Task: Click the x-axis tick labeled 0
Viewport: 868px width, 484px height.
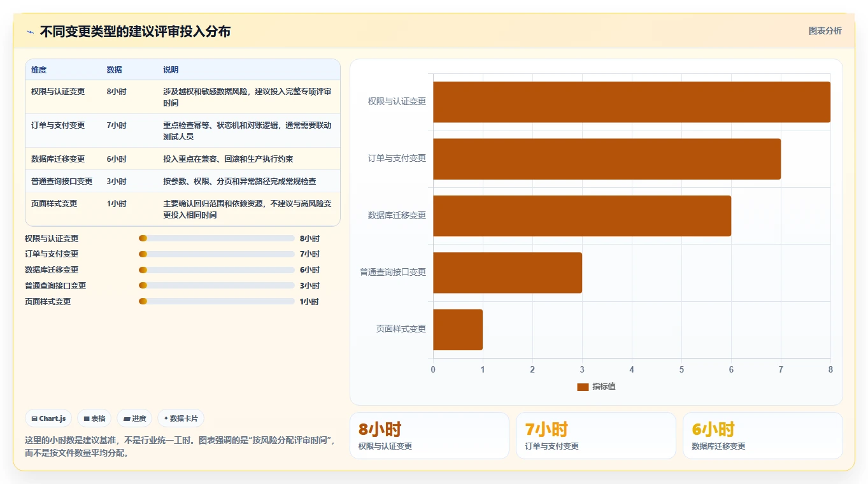Action: (x=433, y=370)
